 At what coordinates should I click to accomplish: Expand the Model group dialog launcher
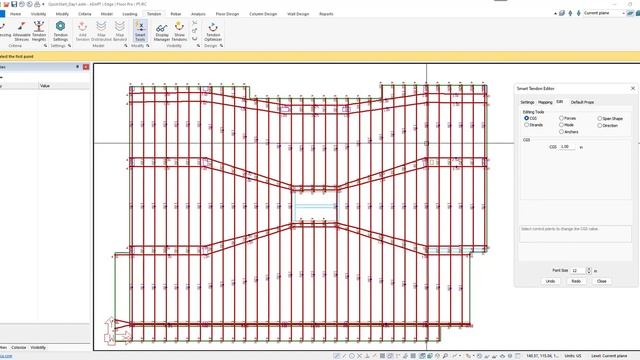click(x=126, y=46)
